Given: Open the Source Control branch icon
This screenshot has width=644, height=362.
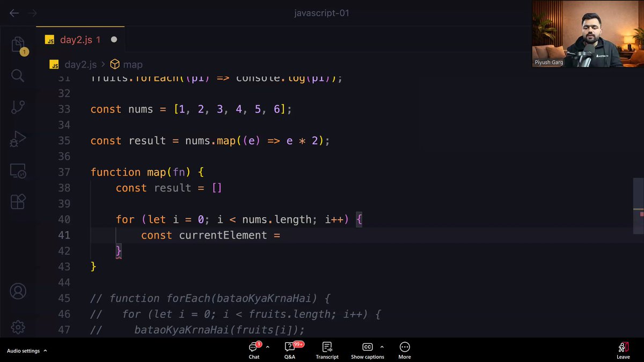Looking at the screenshot, I should click(18, 107).
